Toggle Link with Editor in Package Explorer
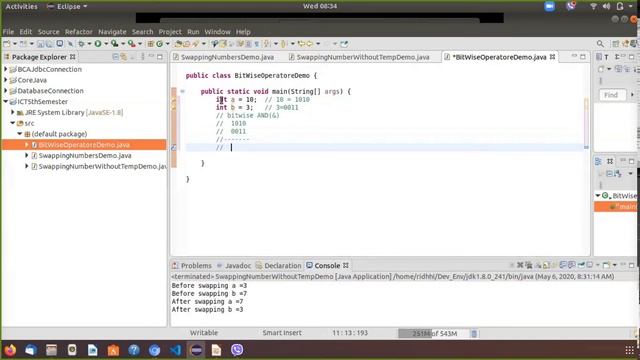The height and width of the screenshot is (360, 640). pos(124,57)
